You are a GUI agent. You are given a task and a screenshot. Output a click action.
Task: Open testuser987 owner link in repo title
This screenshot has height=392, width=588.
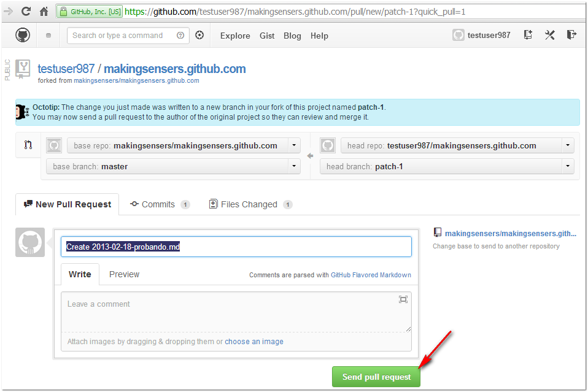pyautogui.click(x=66, y=69)
